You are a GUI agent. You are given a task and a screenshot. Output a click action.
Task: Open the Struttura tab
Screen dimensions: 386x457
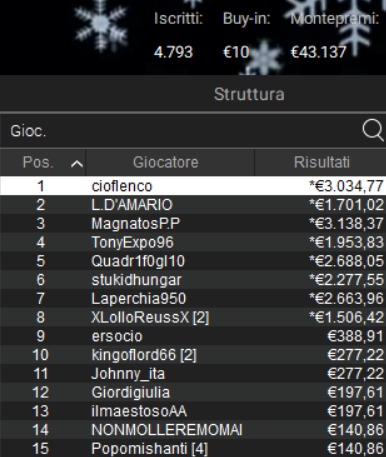point(249,94)
